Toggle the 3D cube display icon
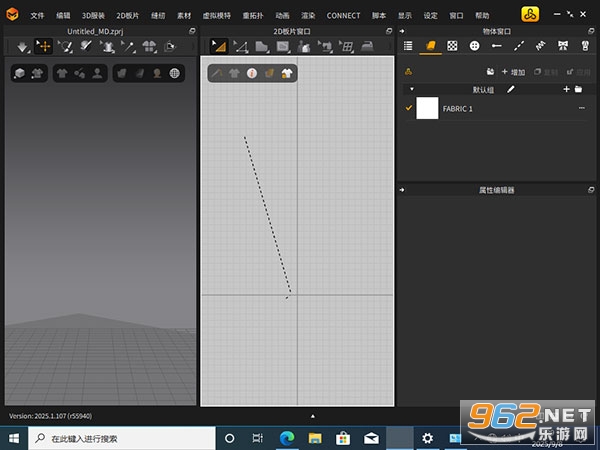The height and width of the screenshot is (450, 600). (x=19, y=73)
